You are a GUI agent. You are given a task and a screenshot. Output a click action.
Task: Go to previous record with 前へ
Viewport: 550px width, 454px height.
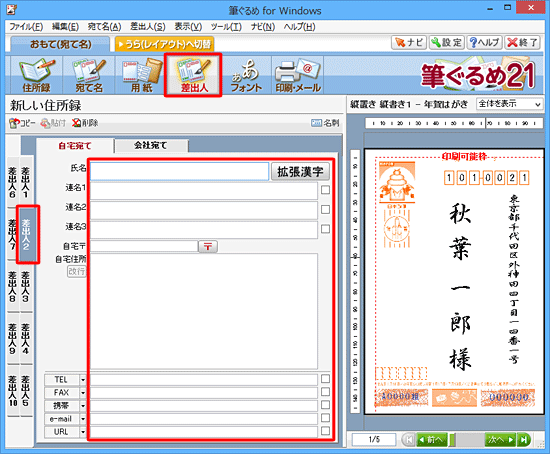click(x=432, y=440)
